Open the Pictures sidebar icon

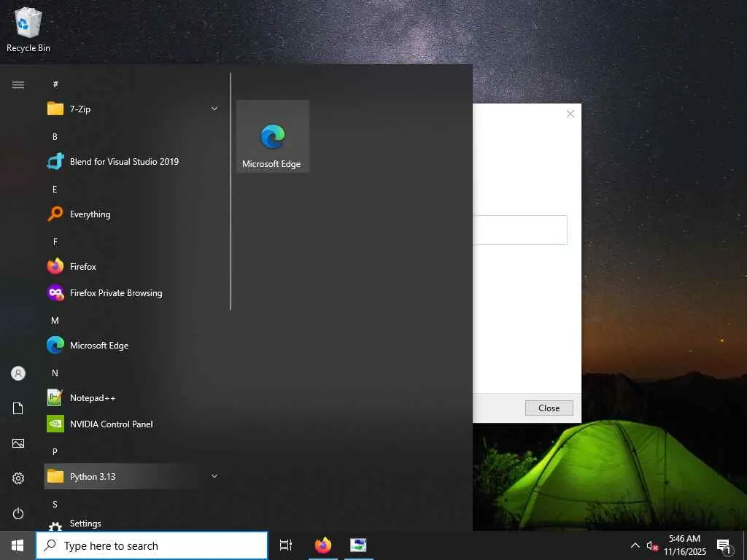[18, 443]
